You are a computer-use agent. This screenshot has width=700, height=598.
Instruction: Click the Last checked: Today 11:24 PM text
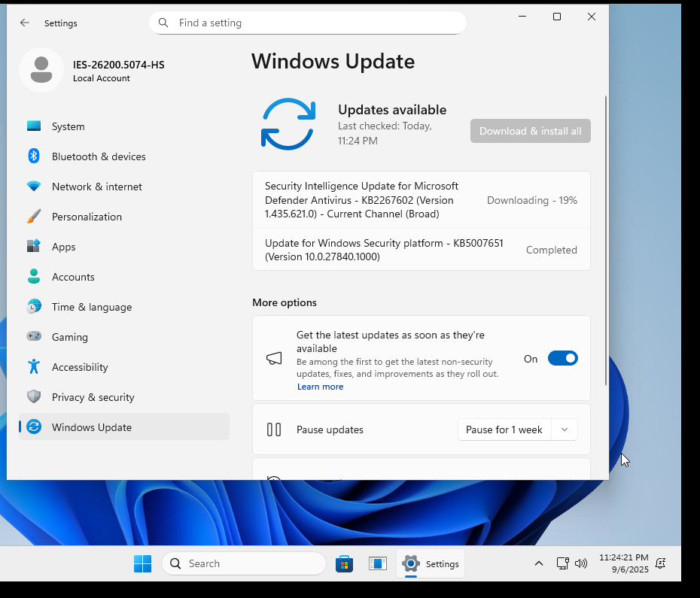click(385, 133)
